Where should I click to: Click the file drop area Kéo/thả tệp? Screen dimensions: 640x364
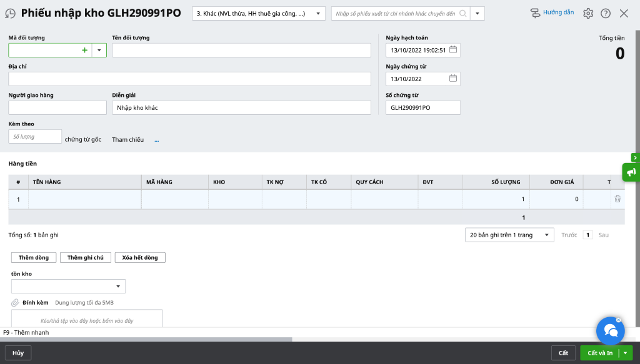87,318
